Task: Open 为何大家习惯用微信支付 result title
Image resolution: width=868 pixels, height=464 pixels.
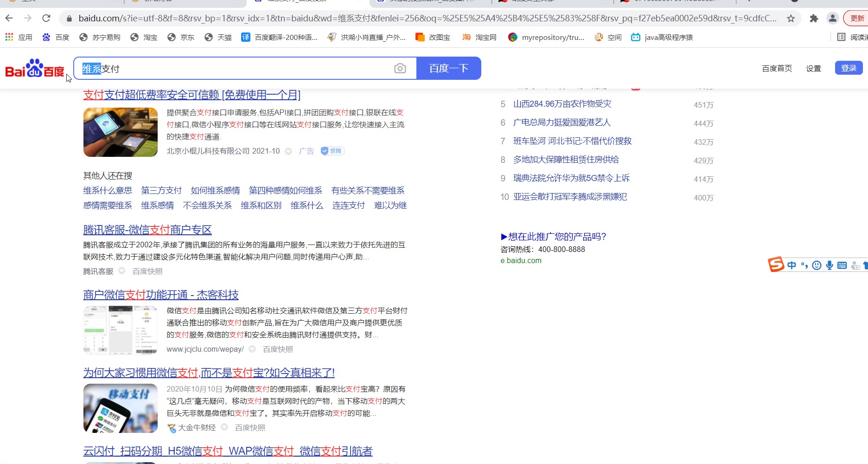Action: coord(209,373)
